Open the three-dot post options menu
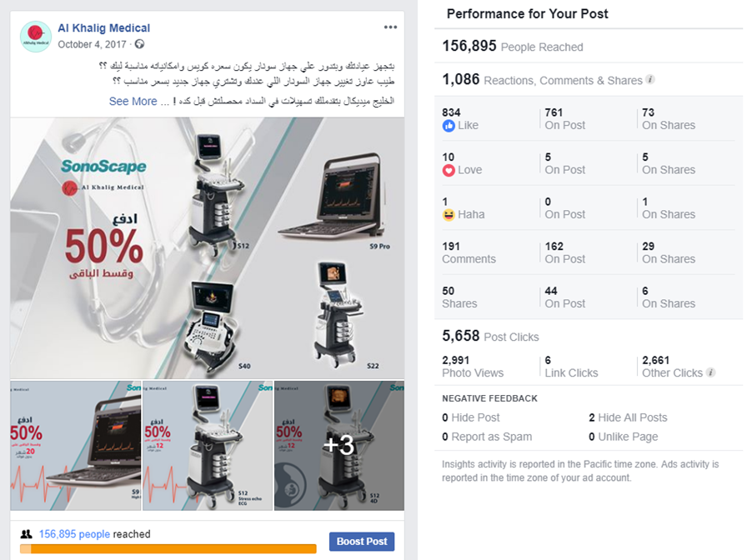This screenshot has height=560, width=747. [x=390, y=27]
